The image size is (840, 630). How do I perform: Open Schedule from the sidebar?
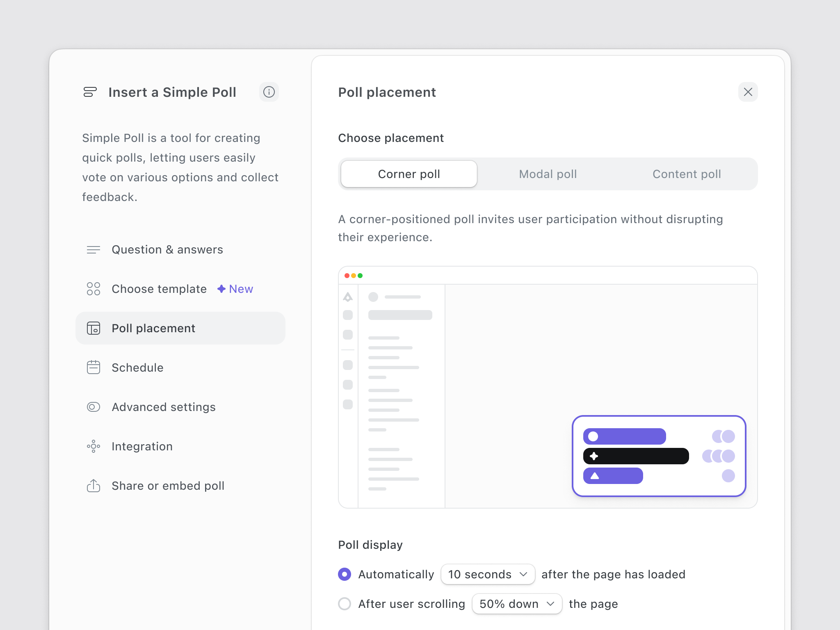tap(138, 367)
